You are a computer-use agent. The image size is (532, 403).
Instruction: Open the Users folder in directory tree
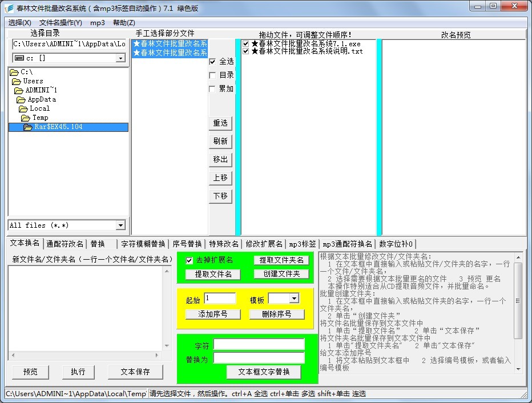(33, 81)
